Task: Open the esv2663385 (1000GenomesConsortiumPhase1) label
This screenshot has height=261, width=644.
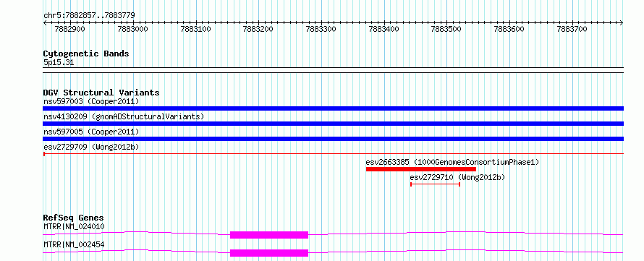Action: click(x=452, y=162)
